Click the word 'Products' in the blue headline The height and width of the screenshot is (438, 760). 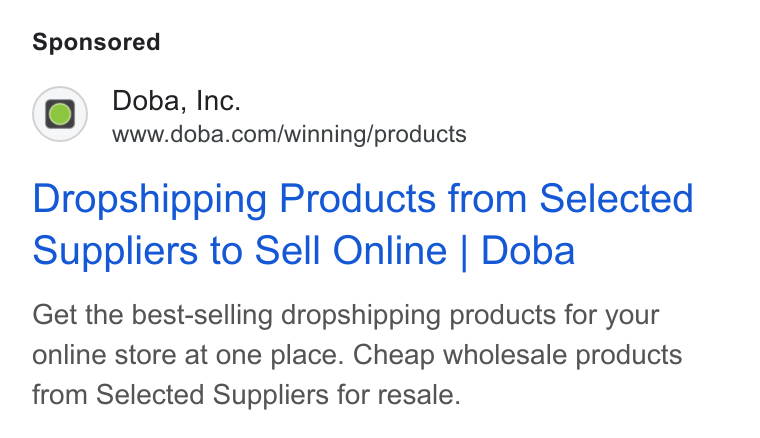pos(357,198)
